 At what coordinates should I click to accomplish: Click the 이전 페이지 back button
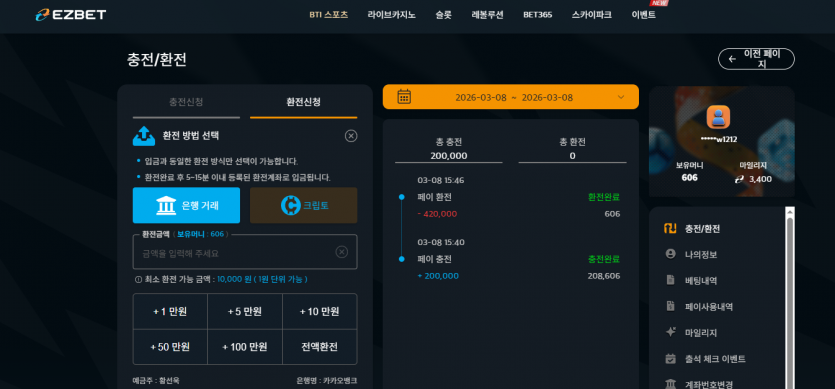(x=756, y=59)
